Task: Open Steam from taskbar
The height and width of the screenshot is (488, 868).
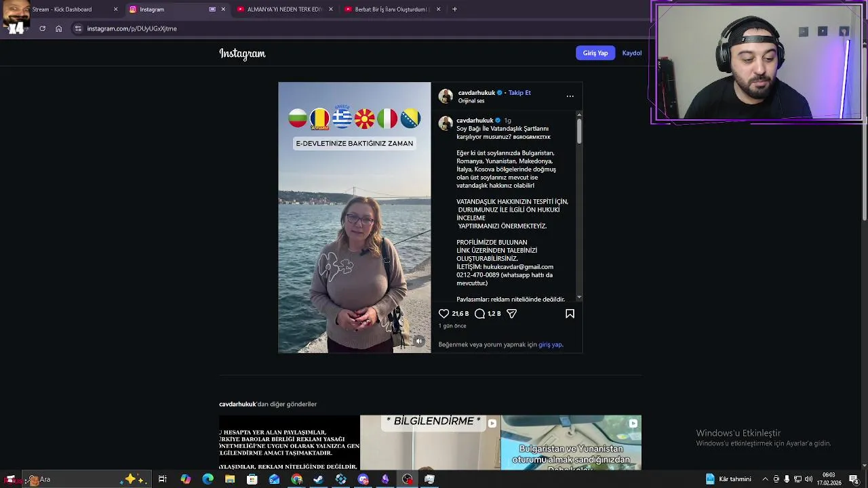Action: [x=318, y=479]
